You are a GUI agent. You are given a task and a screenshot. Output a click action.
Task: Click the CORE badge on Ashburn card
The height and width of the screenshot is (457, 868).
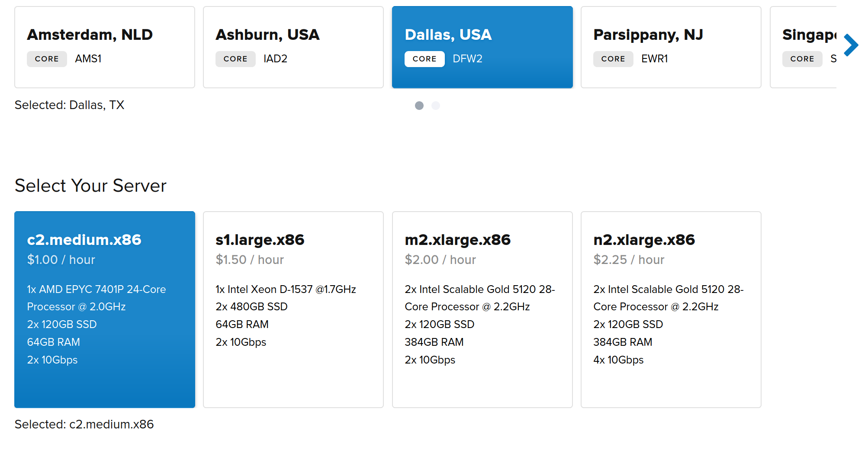click(235, 59)
